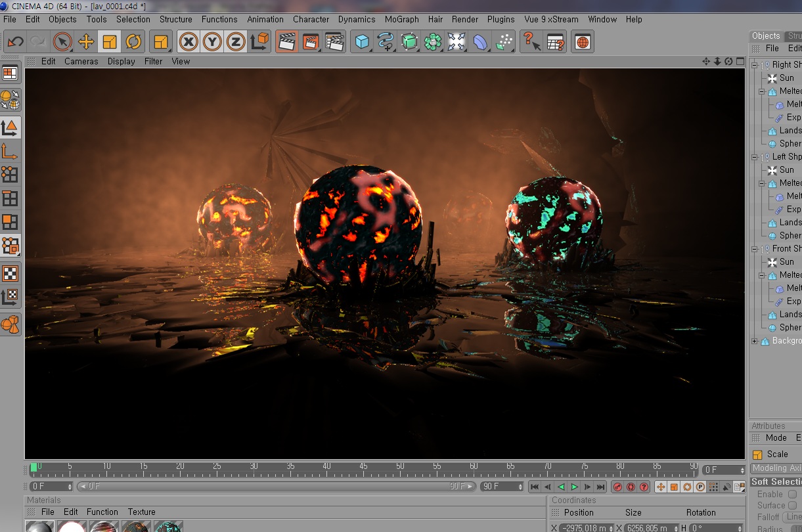
Task: Toggle X axis lock
Action: [x=189, y=42]
